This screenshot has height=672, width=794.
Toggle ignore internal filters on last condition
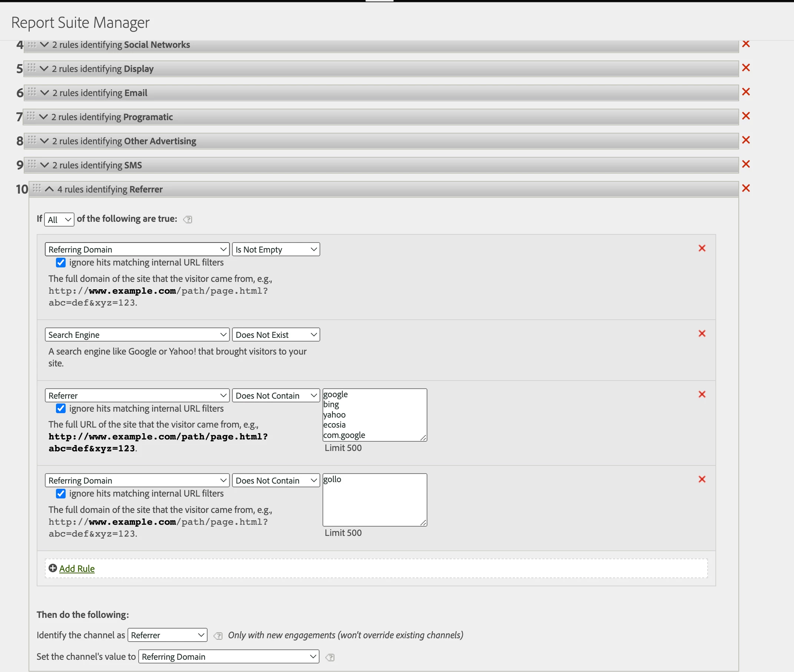pos(61,493)
